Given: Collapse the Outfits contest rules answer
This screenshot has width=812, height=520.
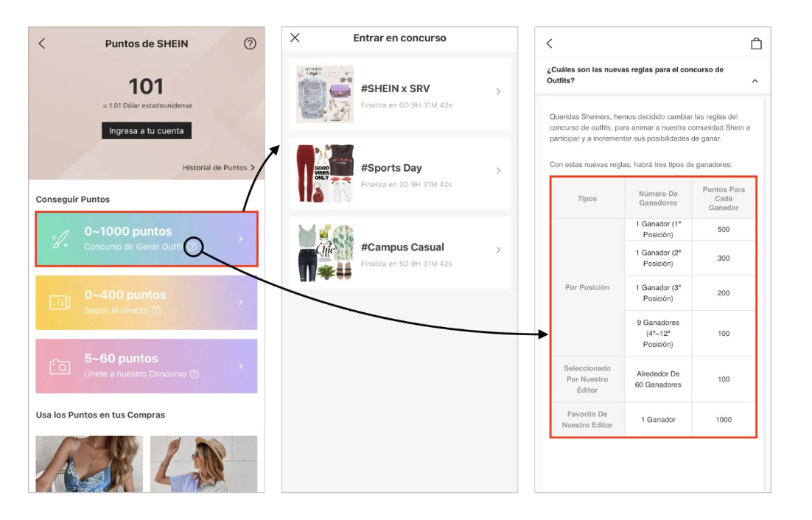Looking at the screenshot, I should [755, 80].
